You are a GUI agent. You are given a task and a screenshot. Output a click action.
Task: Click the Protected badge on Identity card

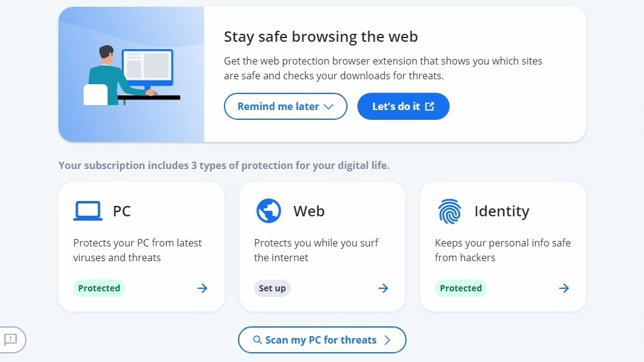(x=461, y=288)
